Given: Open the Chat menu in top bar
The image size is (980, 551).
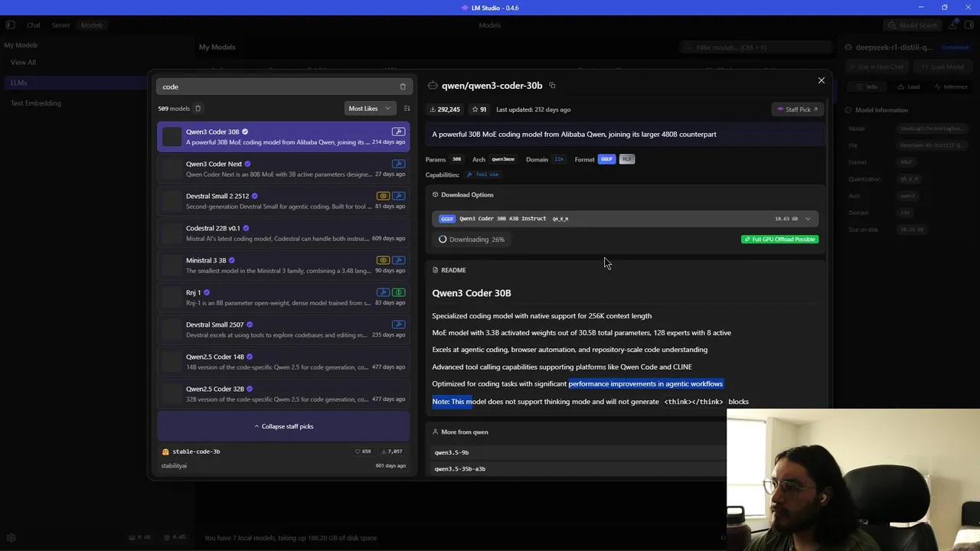Looking at the screenshot, I should [34, 25].
